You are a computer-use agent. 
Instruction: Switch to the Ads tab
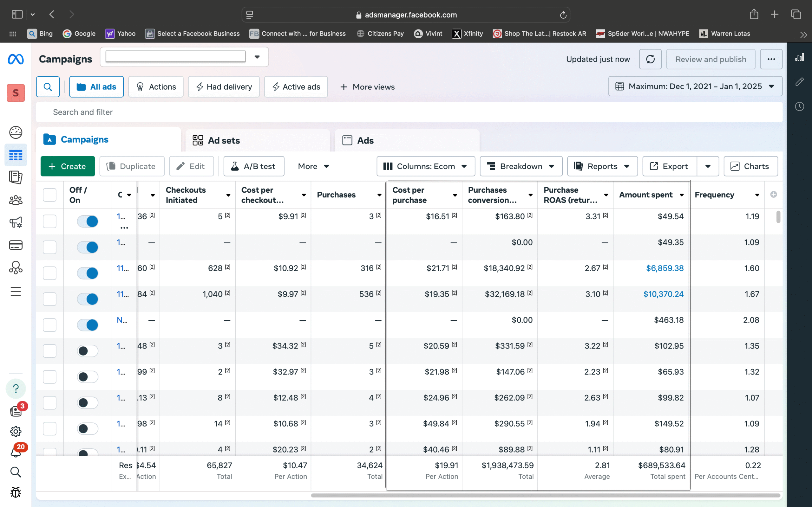pyautogui.click(x=365, y=140)
